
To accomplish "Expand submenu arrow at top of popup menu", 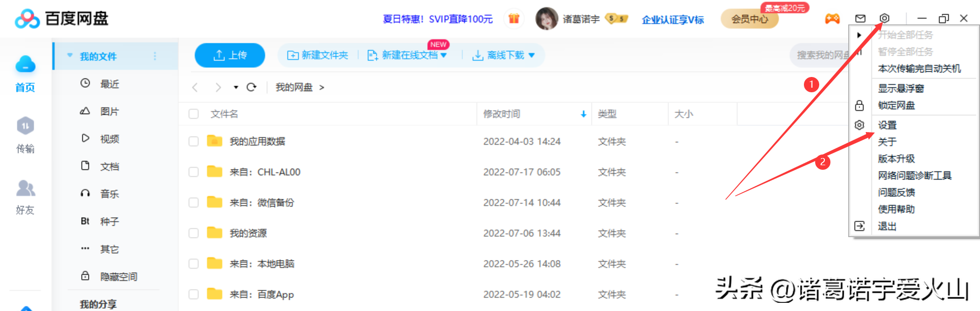I will coord(859,35).
